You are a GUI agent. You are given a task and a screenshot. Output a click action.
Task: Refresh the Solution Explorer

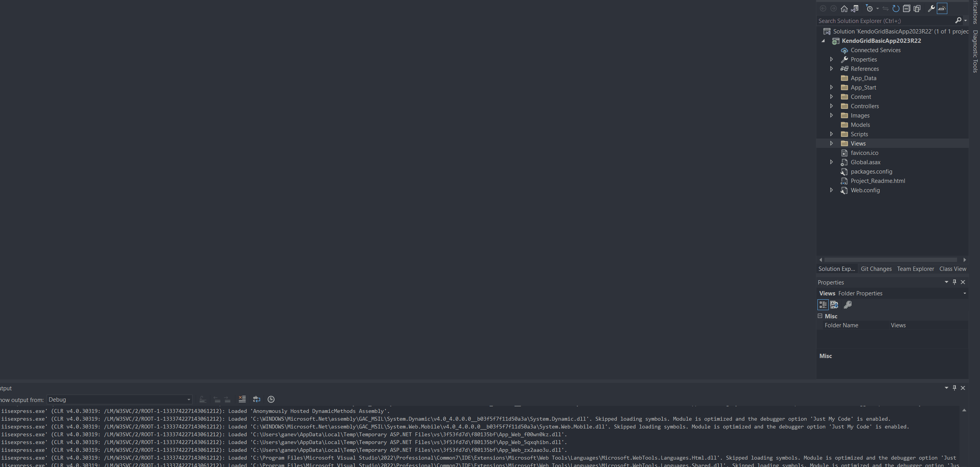[895, 8]
